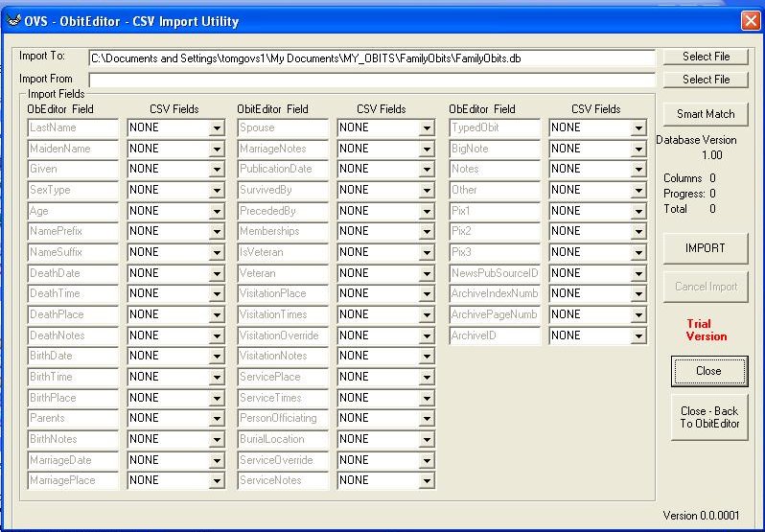Viewport: 765px width, 532px height.
Task: Click the Cancel Import button
Action: point(706,287)
